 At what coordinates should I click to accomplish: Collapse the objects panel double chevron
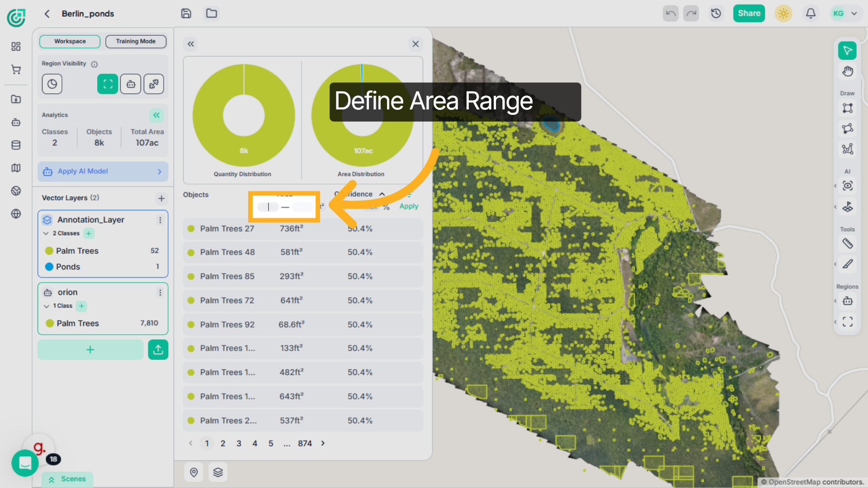click(x=191, y=44)
